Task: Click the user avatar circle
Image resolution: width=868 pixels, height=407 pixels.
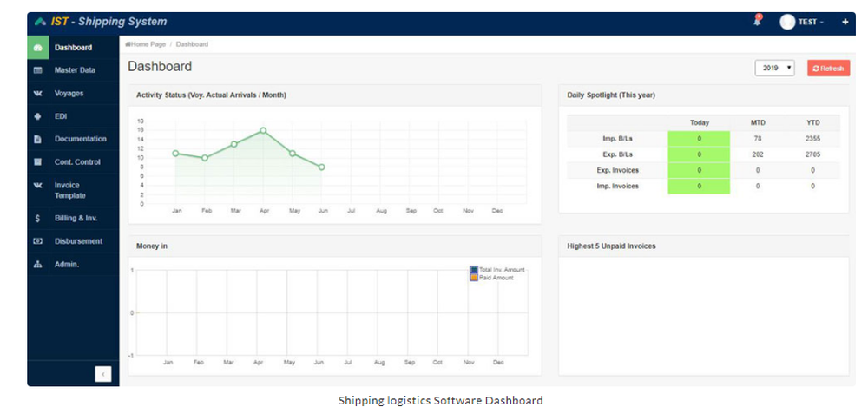Action: 787,23
